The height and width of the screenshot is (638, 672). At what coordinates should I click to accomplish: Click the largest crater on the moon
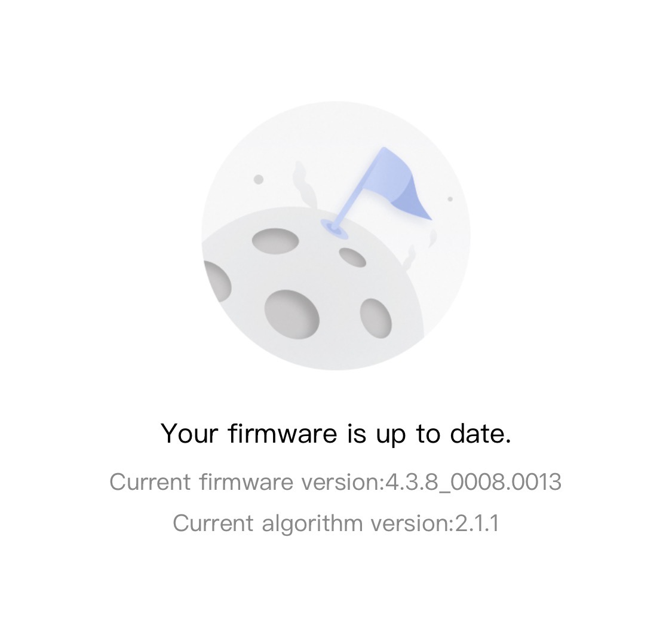point(291,314)
